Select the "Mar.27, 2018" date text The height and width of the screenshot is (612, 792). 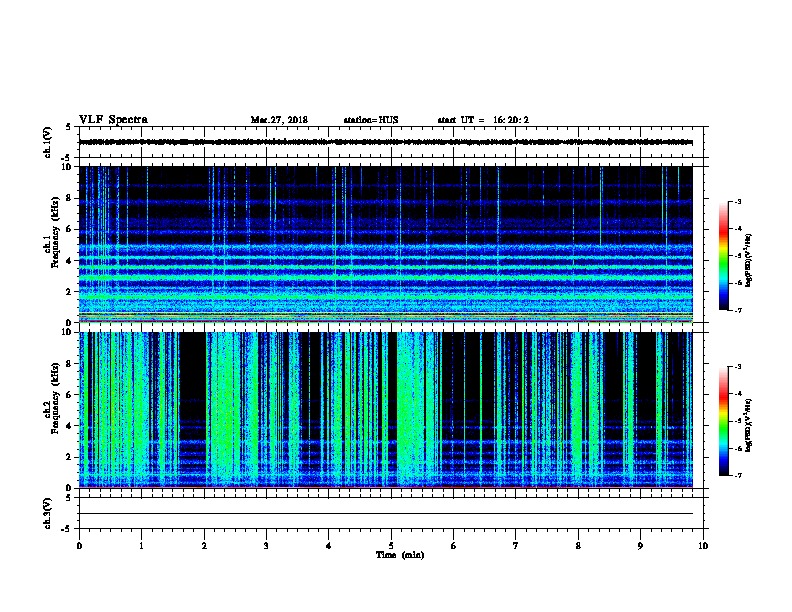279,120
